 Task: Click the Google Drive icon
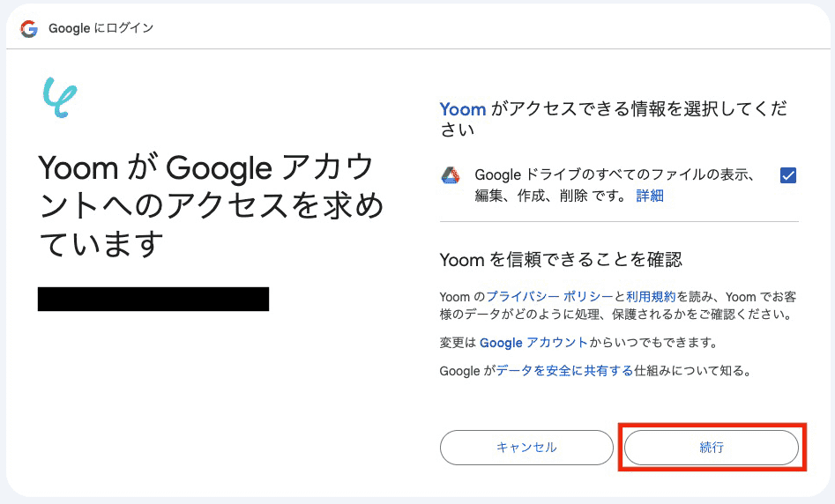pyautogui.click(x=451, y=175)
